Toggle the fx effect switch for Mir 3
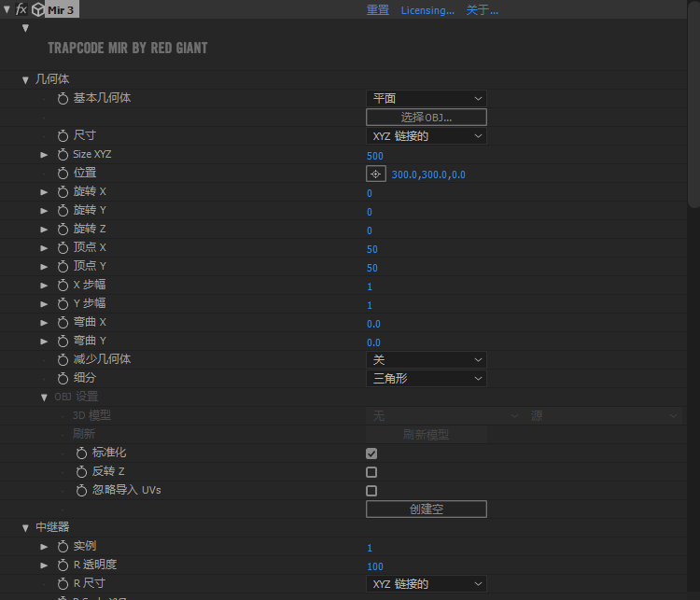Image resolution: width=700 pixels, height=600 pixels. point(21,9)
